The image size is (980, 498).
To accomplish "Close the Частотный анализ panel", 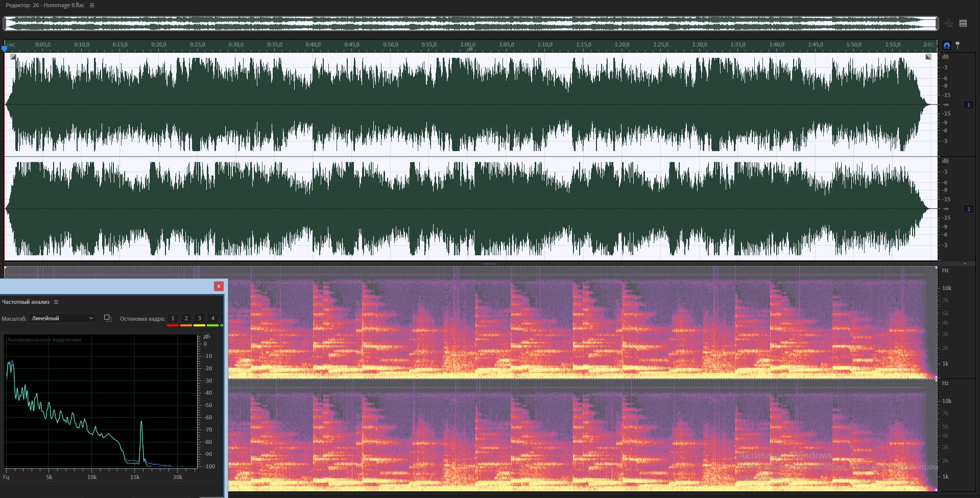I will [x=219, y=287].
